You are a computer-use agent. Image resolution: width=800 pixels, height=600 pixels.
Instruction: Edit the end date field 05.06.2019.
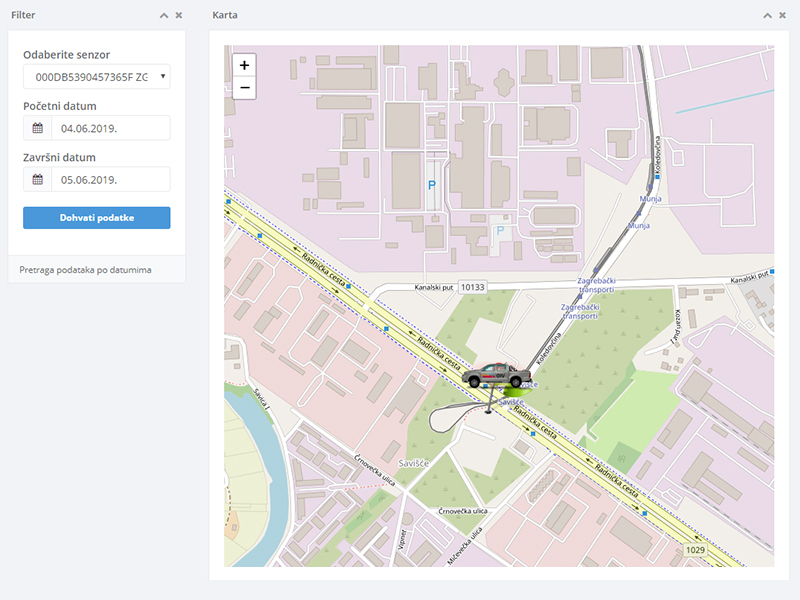pos(110,179)
